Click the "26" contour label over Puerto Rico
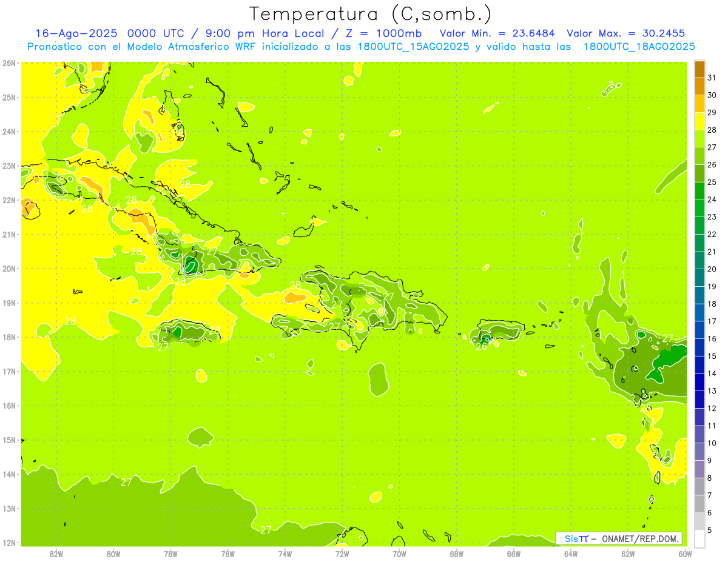Image resolution: width=728 pixels, height=562 pixels. 482,347
